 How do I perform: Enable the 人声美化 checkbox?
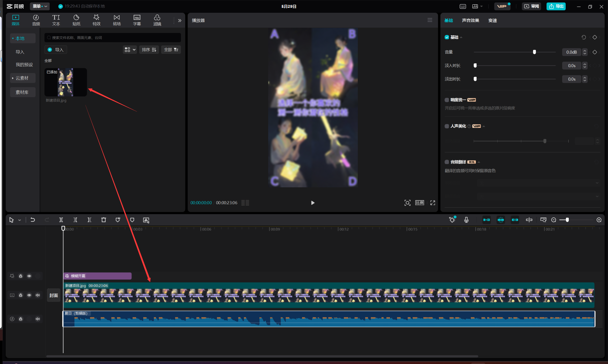[447, 126]
